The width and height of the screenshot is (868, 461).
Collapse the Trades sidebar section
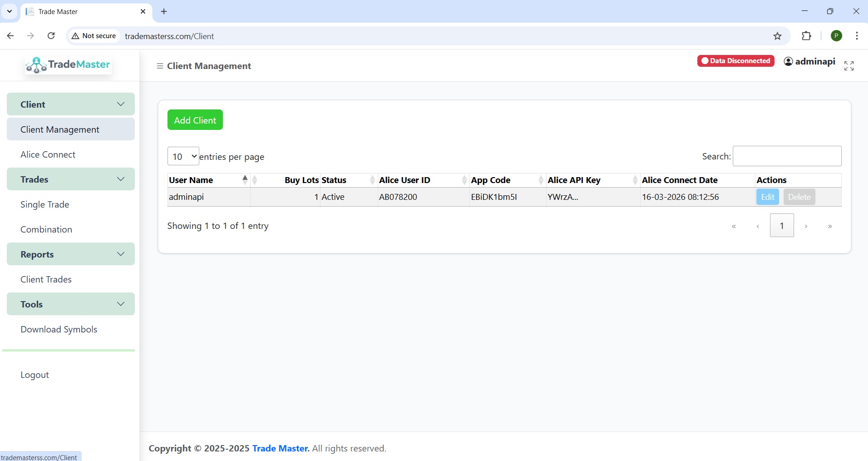71,179
